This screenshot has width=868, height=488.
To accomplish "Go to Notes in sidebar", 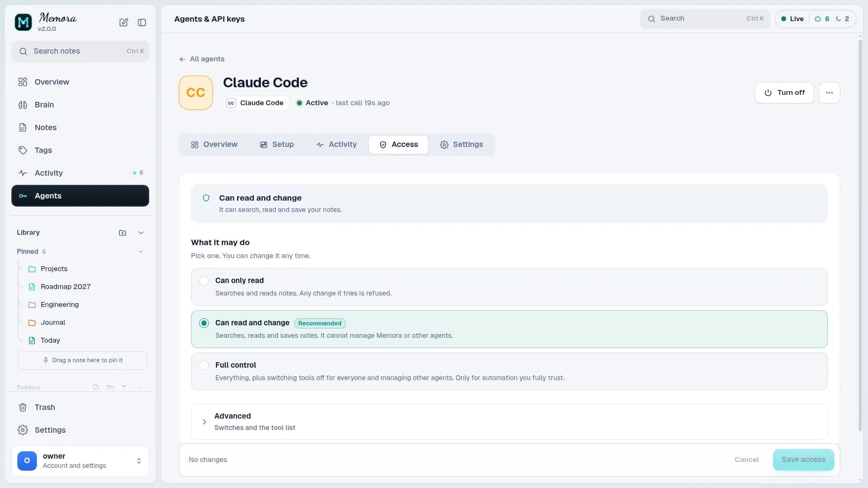I will [80, 127].
